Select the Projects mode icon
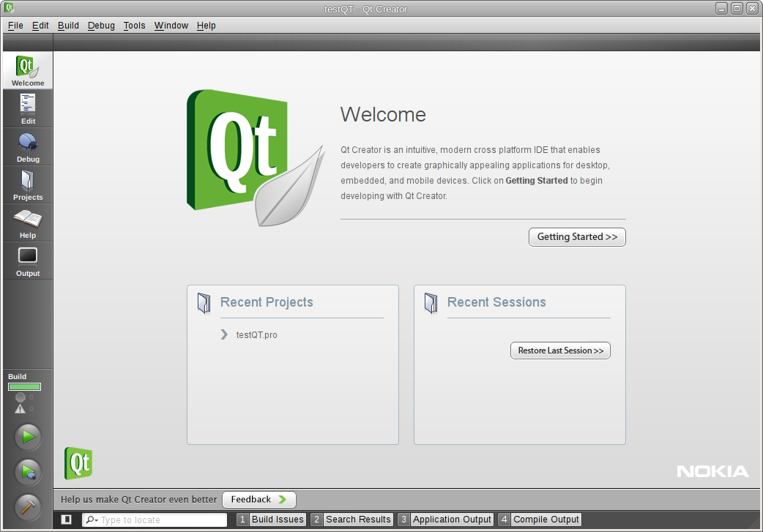The height and width of the screenshot is (532, 763). pos(27,185)
